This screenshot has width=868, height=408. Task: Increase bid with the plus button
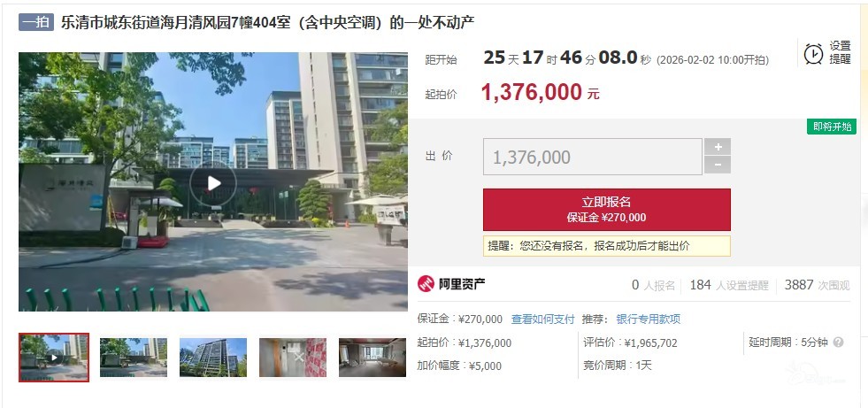[718, 147]
